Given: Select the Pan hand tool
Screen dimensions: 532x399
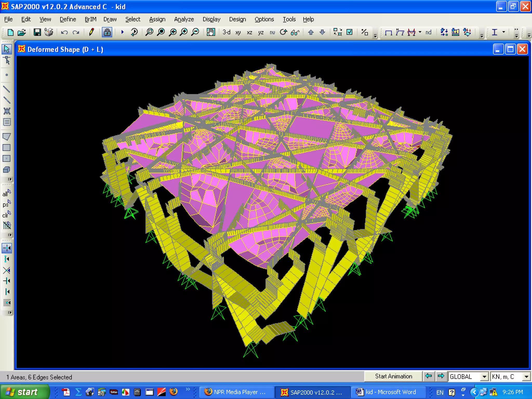Looking at the screenshot, I should 211,32.
